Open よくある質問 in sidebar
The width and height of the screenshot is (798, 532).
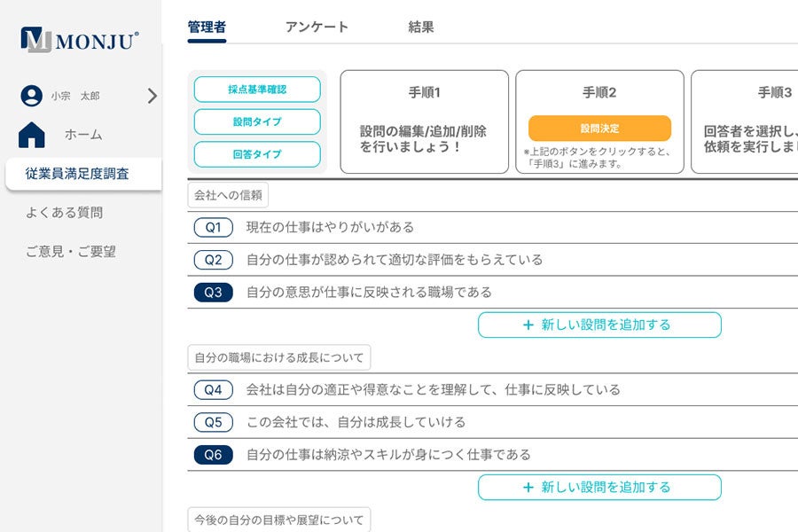[64, 213]
